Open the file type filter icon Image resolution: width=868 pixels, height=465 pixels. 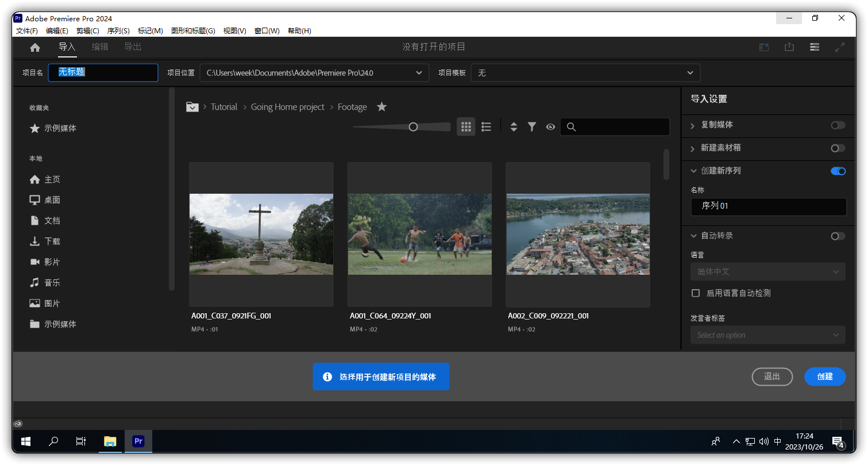point(532,127)
